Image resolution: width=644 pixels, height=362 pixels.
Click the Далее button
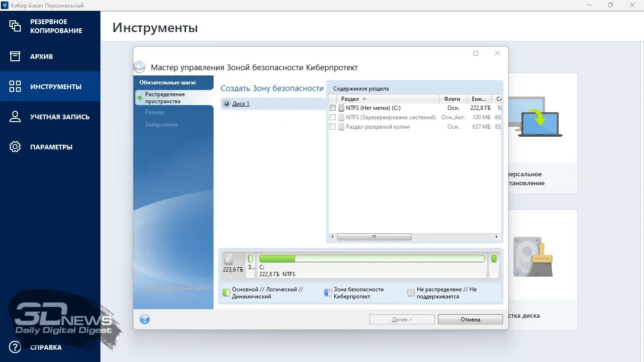coord(402,320)
